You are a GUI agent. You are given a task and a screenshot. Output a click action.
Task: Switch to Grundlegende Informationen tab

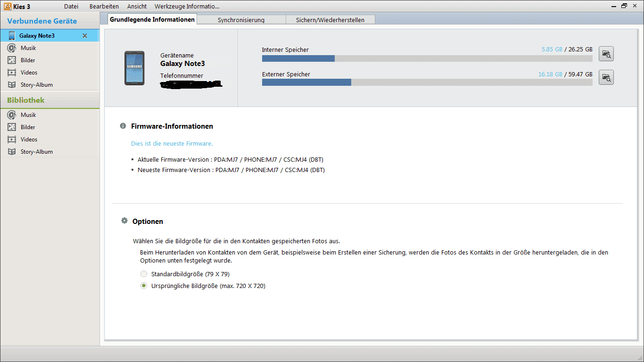point(152,19)
